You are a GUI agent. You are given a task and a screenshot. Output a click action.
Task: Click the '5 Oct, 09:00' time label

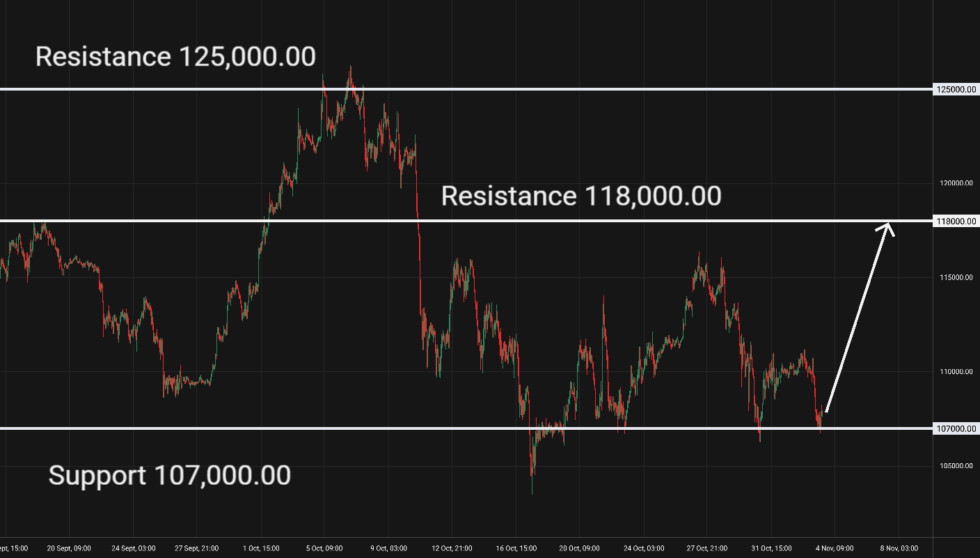coord(325,548)
